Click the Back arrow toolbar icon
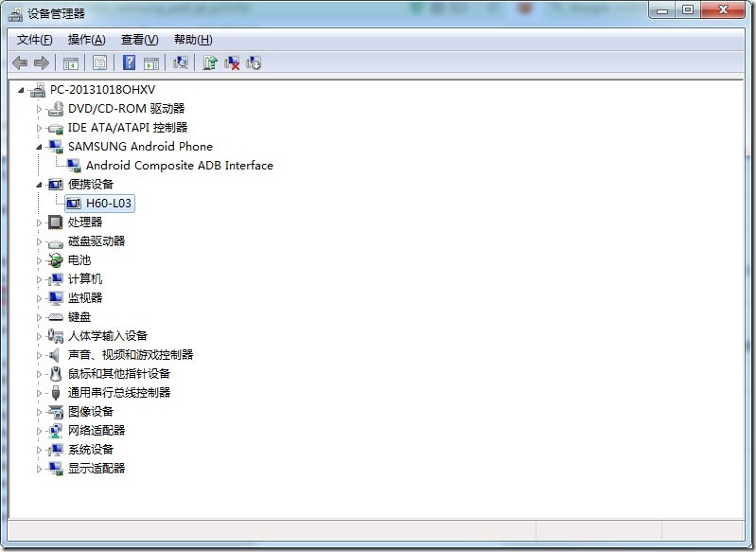 click(x=20, y=63)
